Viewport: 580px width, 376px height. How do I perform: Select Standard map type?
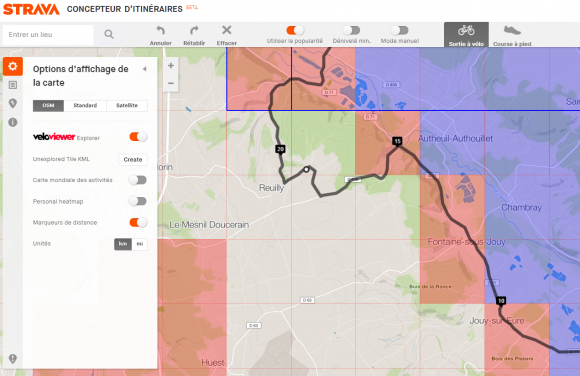point(85,105)
